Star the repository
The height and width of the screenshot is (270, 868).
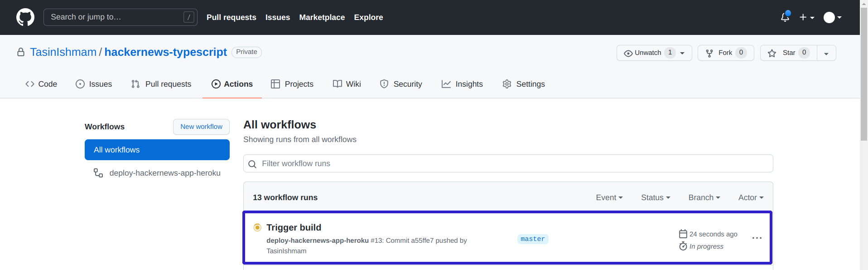789,53
